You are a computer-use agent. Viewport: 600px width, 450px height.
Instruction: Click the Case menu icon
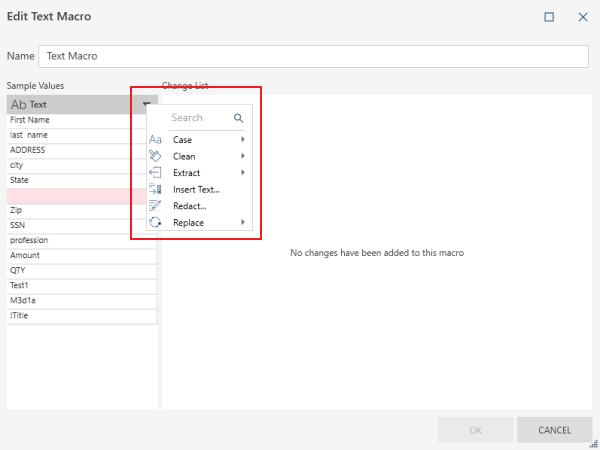pyautogui.click(x=155, y=140)
